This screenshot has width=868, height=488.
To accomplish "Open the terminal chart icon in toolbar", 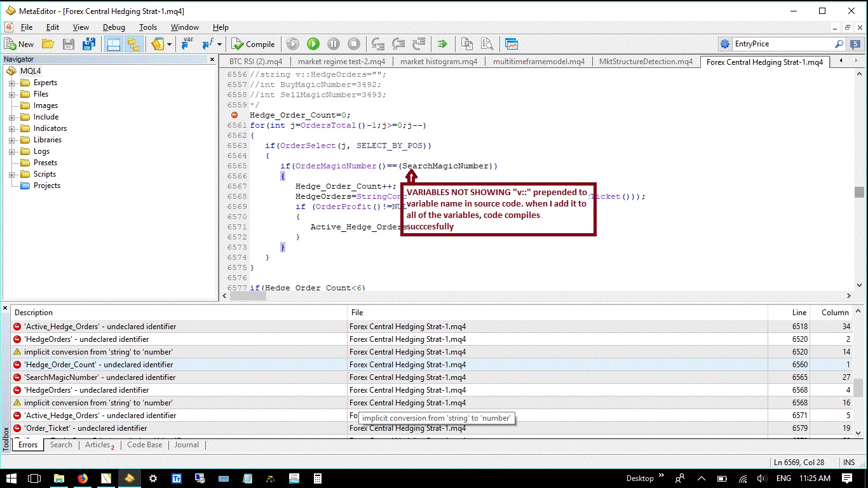I will click(511, 44).
